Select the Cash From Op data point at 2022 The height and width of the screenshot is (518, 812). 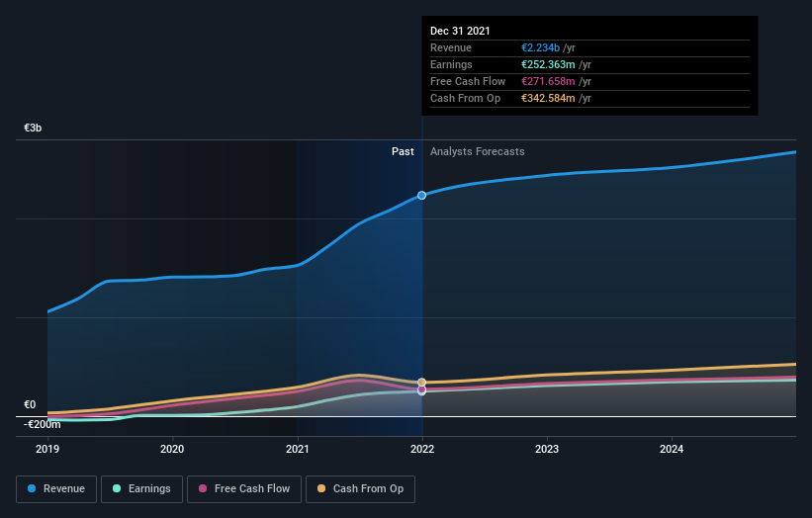422,383
